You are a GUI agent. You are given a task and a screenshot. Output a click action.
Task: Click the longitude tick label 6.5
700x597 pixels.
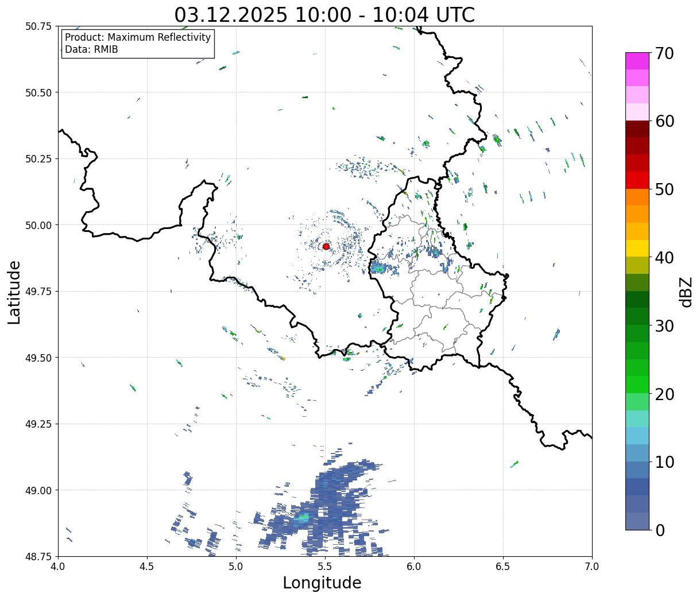503,567
